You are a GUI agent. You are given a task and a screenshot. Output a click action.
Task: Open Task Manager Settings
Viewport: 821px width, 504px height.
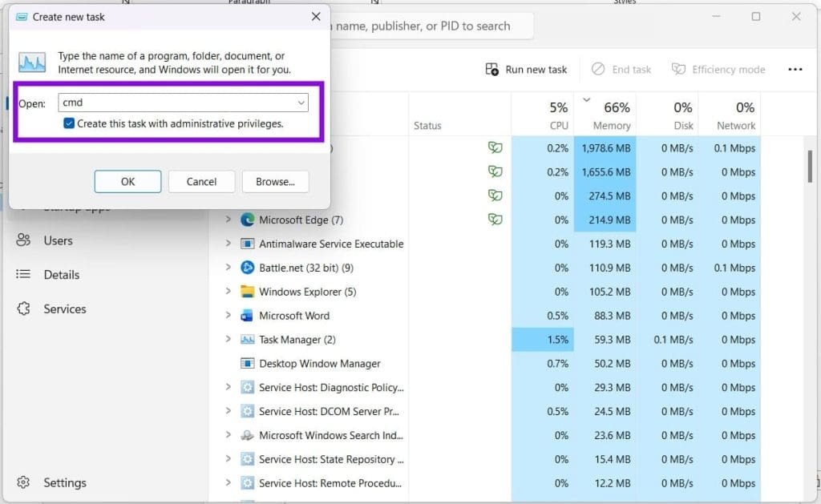click(x=64, y=482)
